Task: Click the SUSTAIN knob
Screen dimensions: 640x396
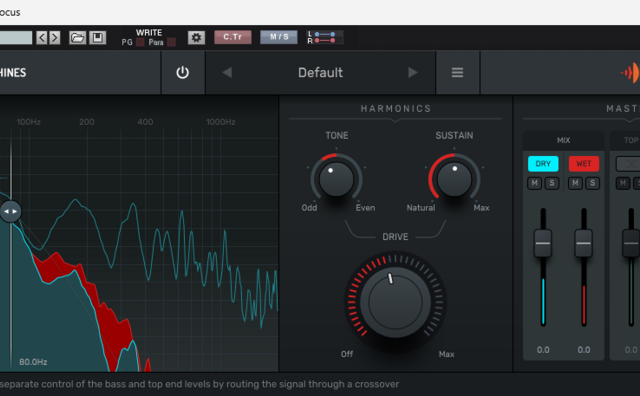Action: coord(454,179)
